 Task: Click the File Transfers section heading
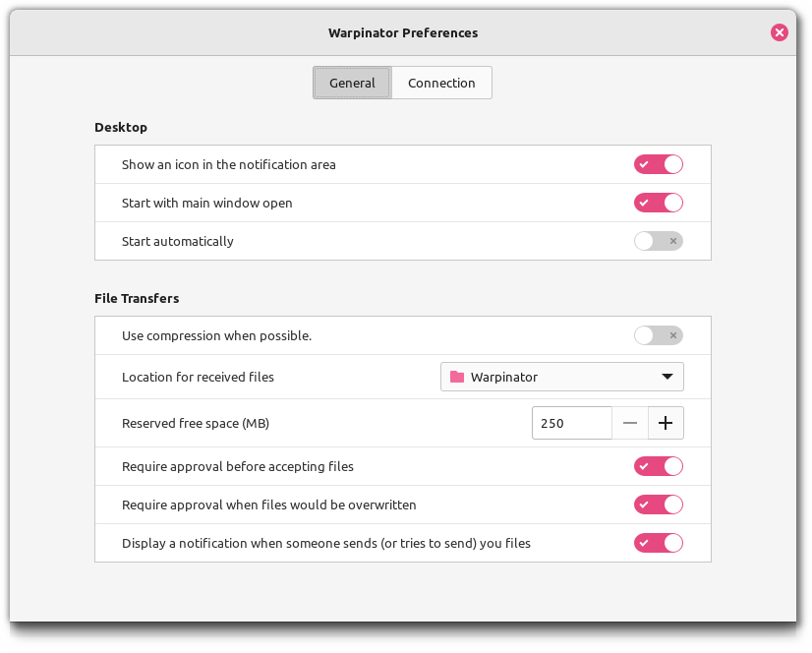click(137, 298)
